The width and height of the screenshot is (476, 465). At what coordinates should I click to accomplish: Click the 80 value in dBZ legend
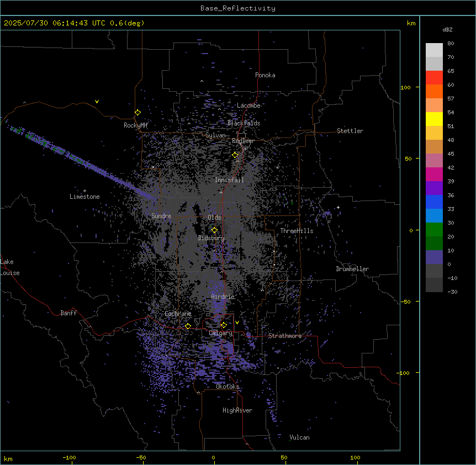451,44
